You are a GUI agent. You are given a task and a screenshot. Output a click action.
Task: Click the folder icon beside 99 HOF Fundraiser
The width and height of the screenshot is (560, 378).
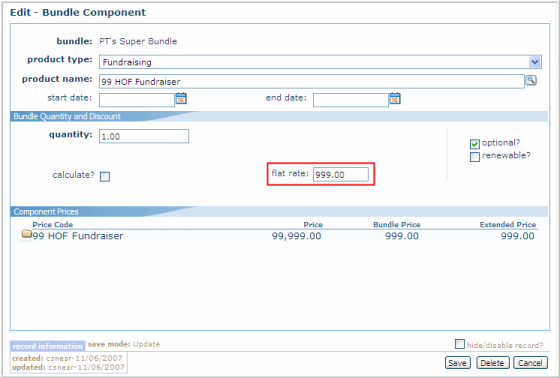[x=27, y=234]
